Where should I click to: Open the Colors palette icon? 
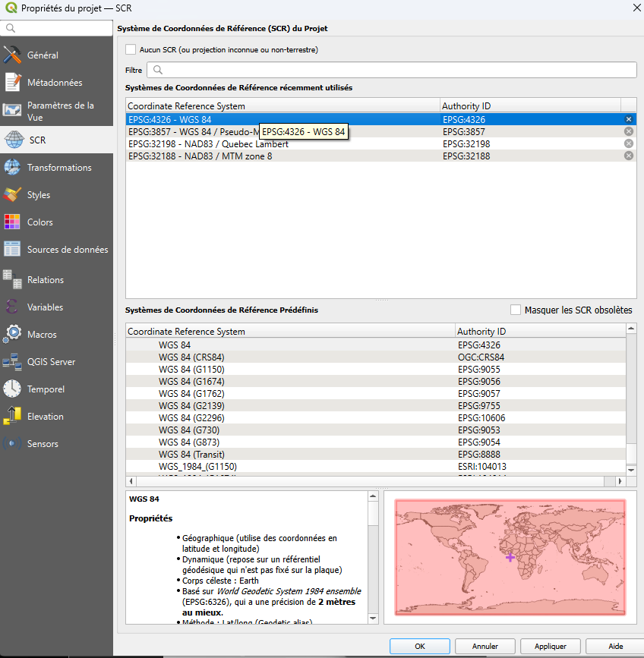coord(12,222)
